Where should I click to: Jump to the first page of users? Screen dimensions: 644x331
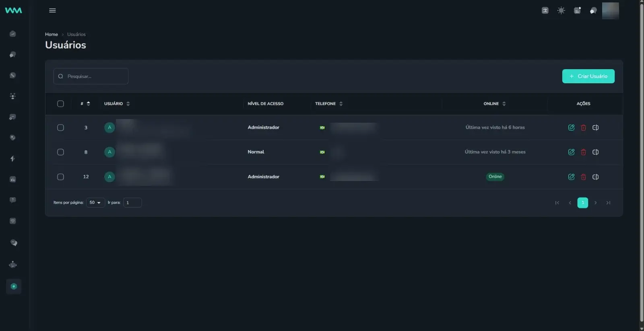(557, 203)
